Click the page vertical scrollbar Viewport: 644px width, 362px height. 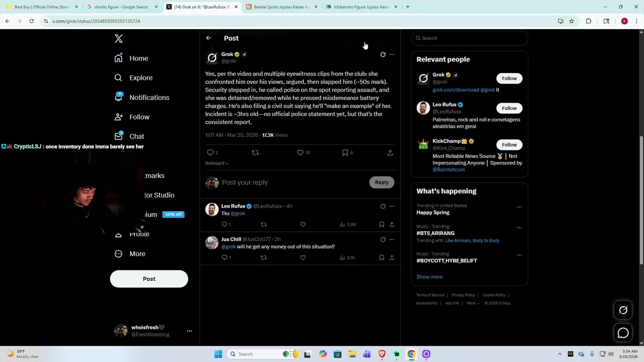click(x=641, y=200)
